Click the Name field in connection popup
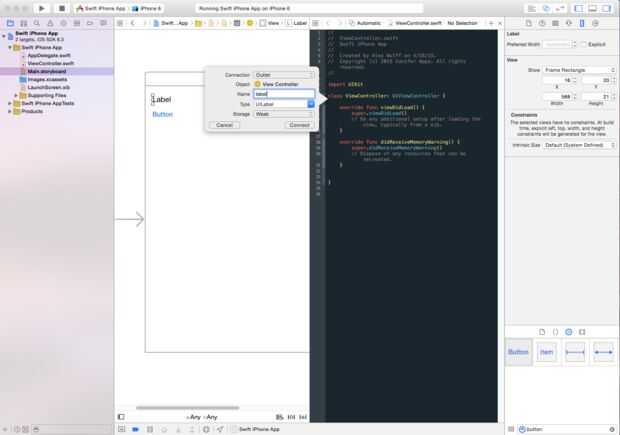The image size is (620, 435). [x=284, y=94]
